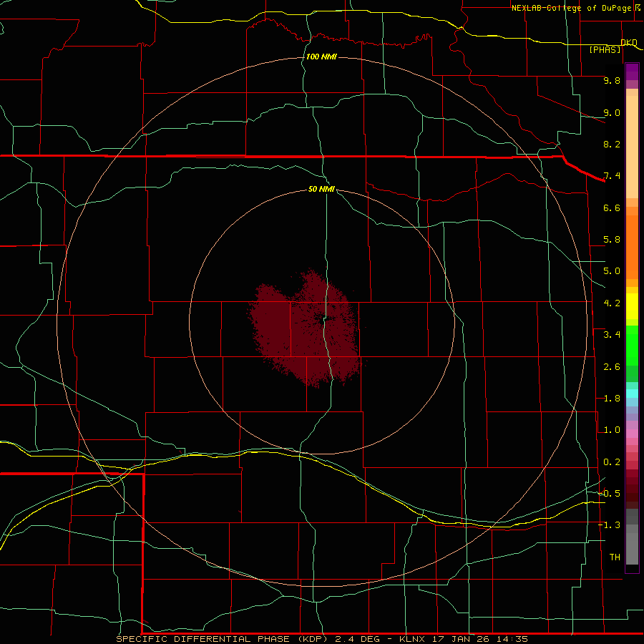The height and width of the screenshot is (644, 644).
Task: Click the 5.8 value on color scale
Action: click(x=612, y=240)
